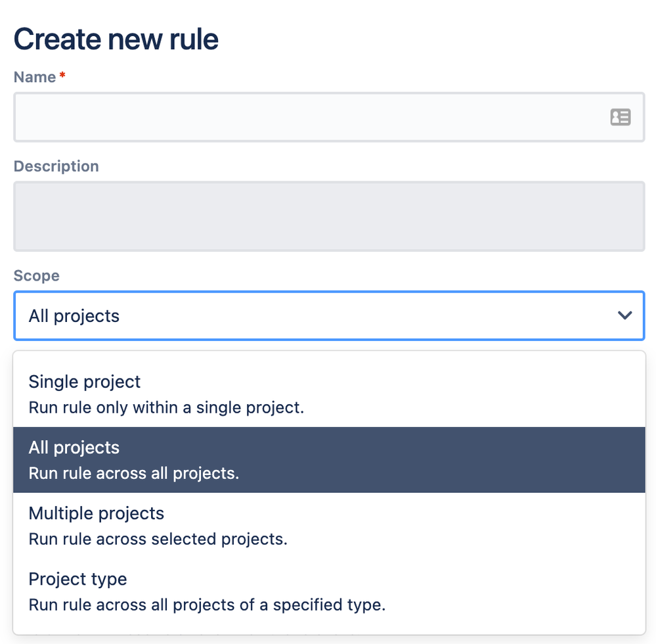Choose the highlighted All projects option

329,460
